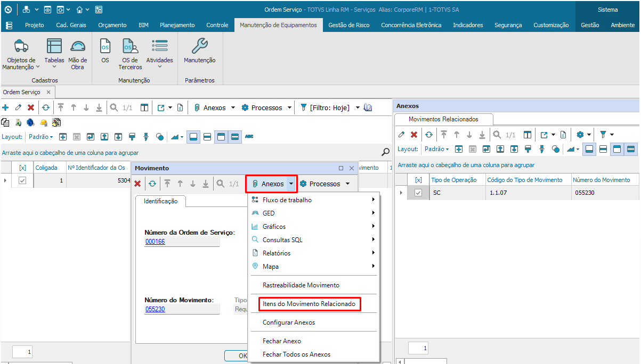Open the Objetos de Manutenção truck icon

[21, 46]
